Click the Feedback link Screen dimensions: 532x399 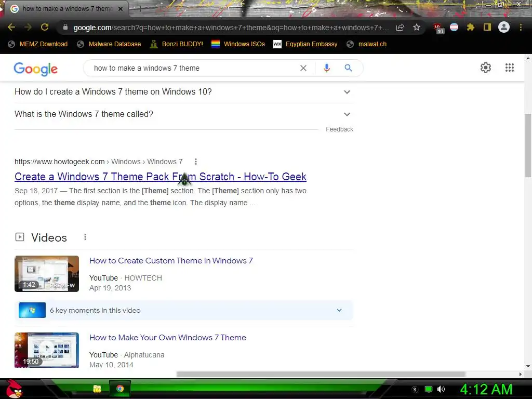(x=339, y=129)
